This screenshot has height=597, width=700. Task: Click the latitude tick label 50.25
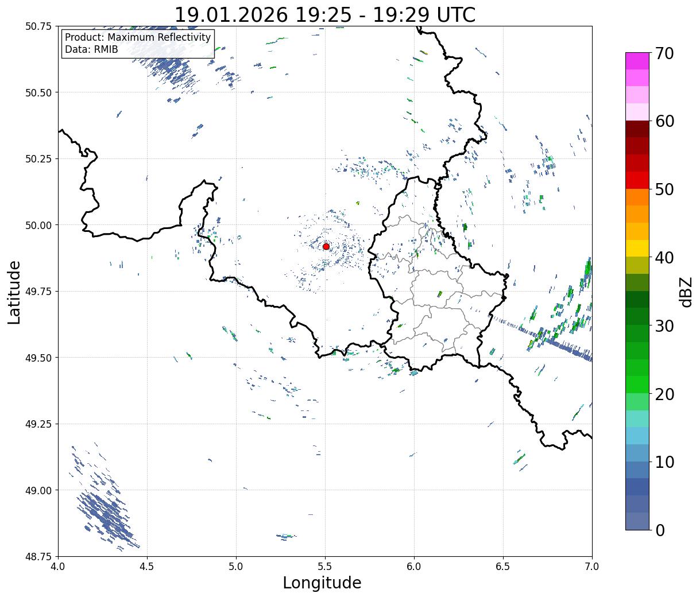click(38, 159)
